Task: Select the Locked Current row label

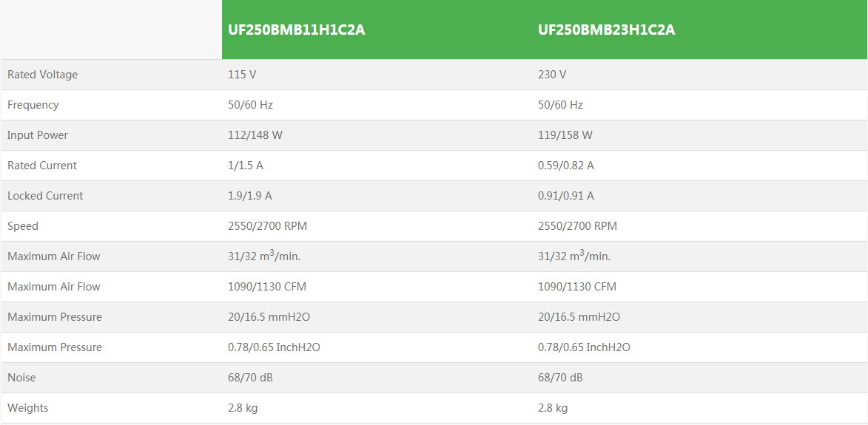Action: 45,196
